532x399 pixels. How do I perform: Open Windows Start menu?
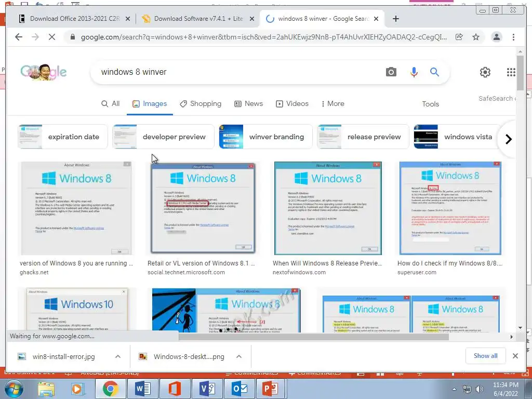[14, 389]
